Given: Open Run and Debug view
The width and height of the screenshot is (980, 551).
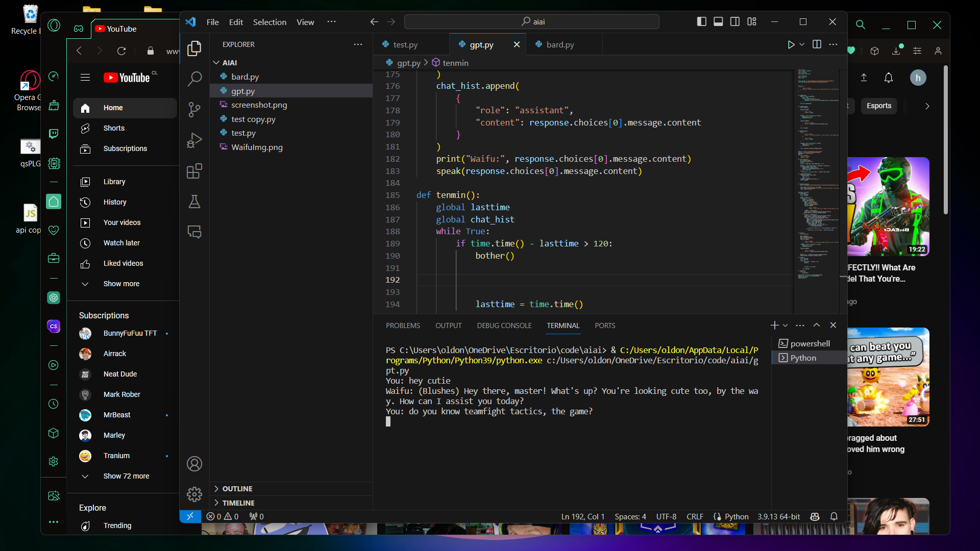Looking at the screenshot, I should [x=194, y=140].
